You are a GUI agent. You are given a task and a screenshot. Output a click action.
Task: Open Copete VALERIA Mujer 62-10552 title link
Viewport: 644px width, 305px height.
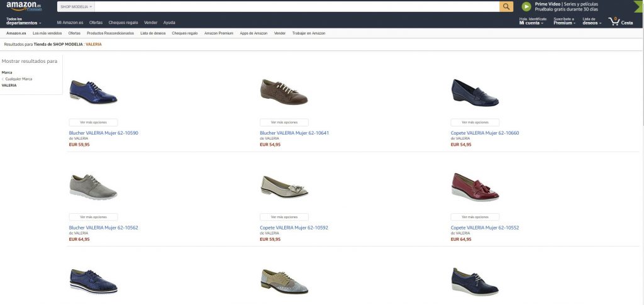pyautogui.click(x=485, y=228)
